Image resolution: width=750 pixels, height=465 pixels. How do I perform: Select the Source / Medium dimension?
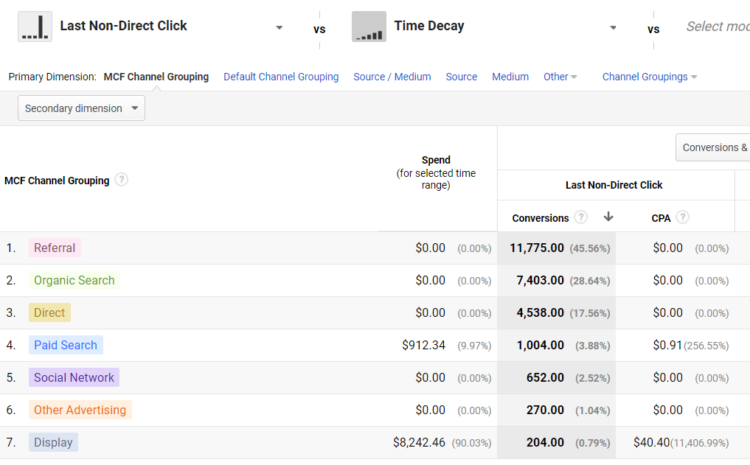tap(392, 77)
